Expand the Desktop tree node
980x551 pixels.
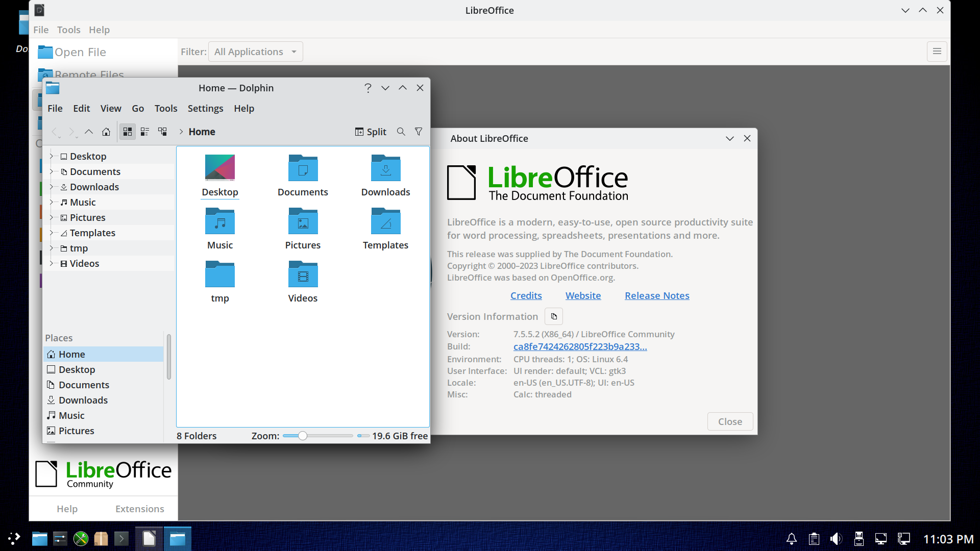[x=51, y=156]
